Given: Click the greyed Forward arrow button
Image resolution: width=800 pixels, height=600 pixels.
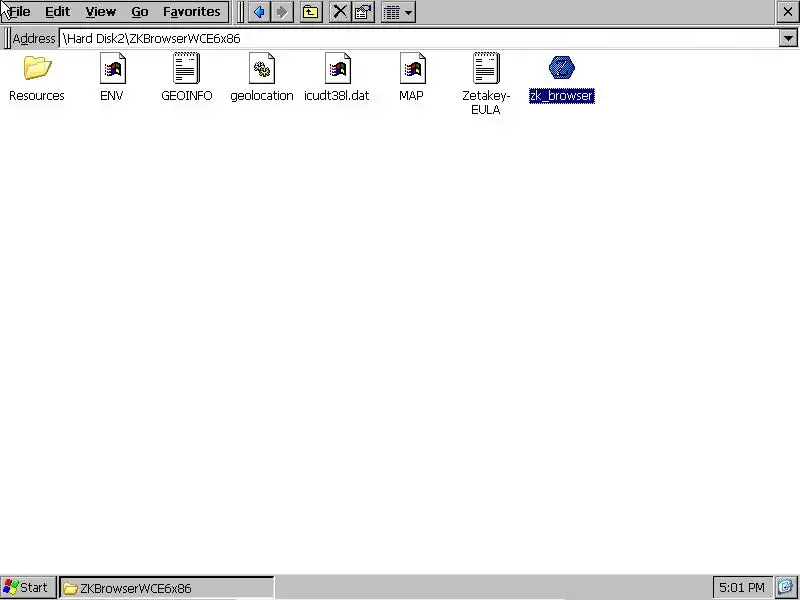Looking at the screenshot, I should point(282,12).
